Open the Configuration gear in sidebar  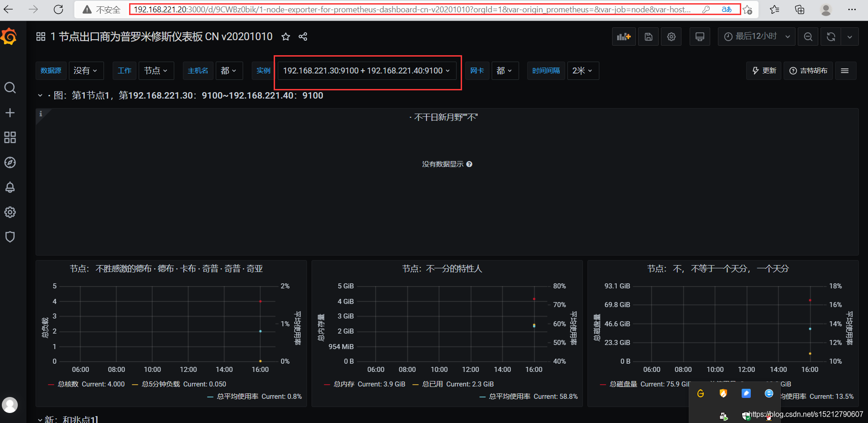(10, 212)
